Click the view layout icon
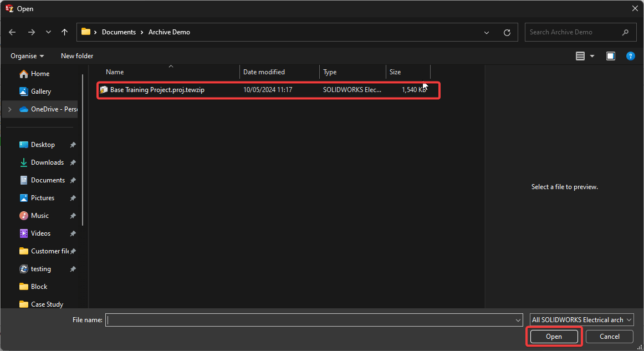644x351 pixels. 580,56
